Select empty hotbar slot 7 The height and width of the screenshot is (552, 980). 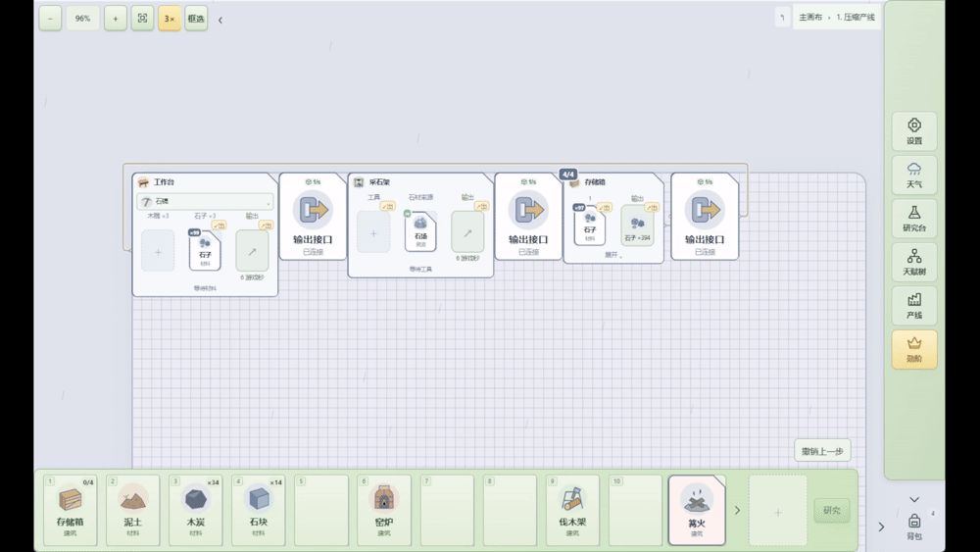447,510
